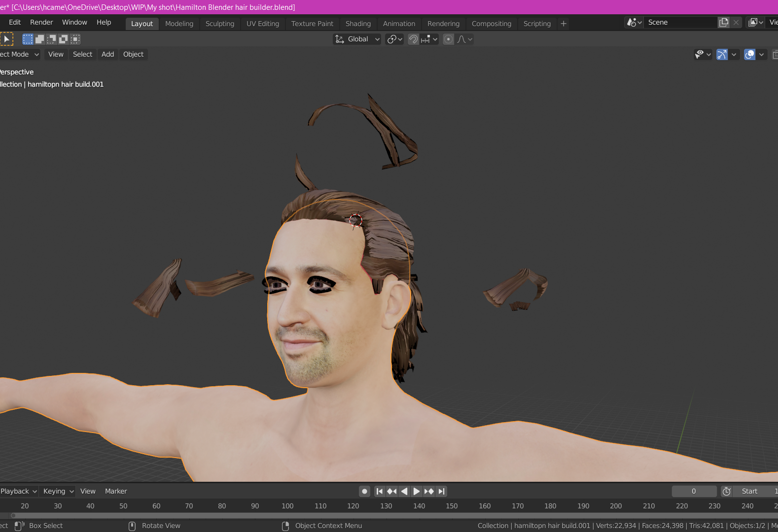This screenshot has width=778, height=532.
Task: Set selection mode to Invert
Action: click(x=63, y=39)
